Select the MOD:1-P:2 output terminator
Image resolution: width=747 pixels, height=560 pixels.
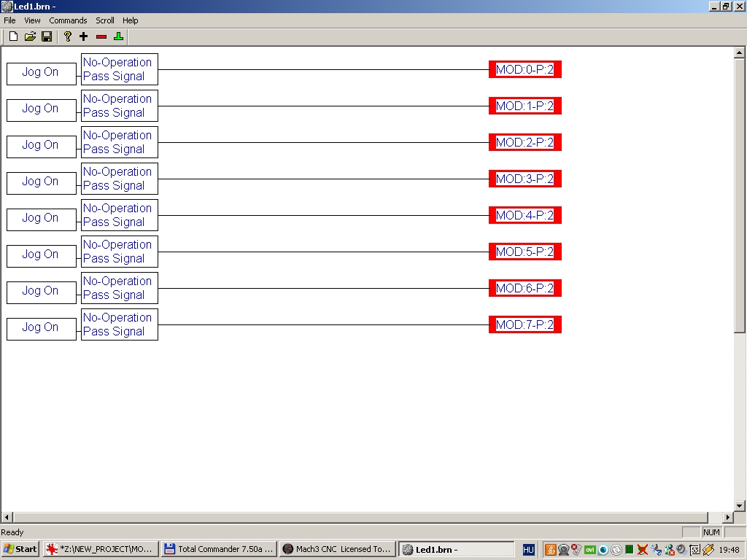pyautogui.click(x=525, y=106)
